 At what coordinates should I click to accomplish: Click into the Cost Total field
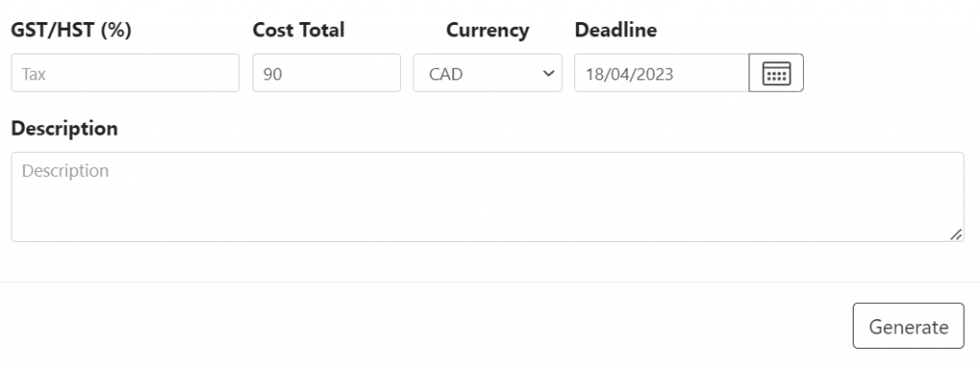pos(326,73)
